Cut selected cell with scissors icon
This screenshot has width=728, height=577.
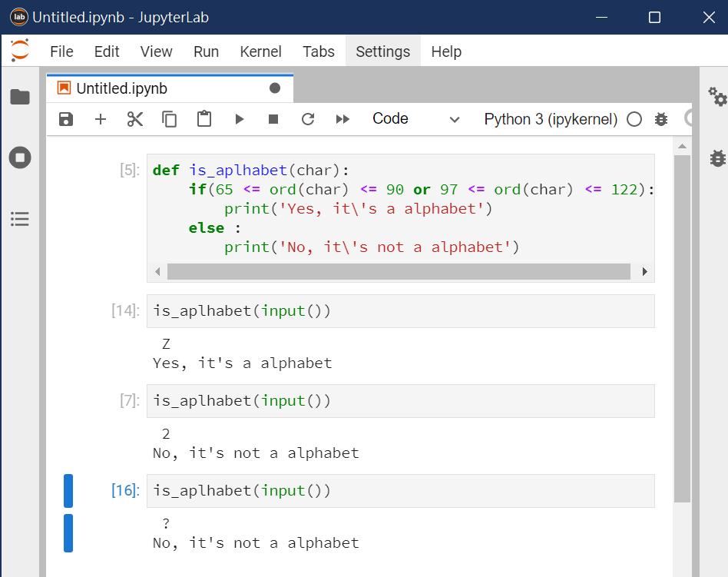134,119
